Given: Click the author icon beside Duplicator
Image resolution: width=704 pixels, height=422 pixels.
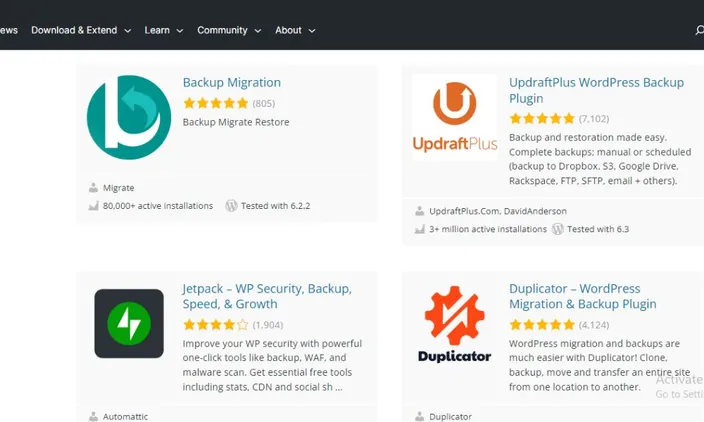Looking at the screenshot, I should pos(419,417).
